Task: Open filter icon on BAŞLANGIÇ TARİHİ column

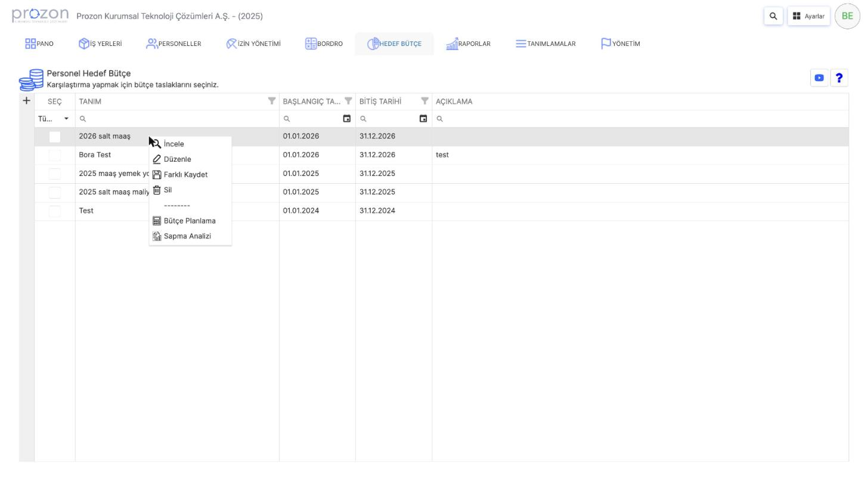Action: tap(348, 101)
